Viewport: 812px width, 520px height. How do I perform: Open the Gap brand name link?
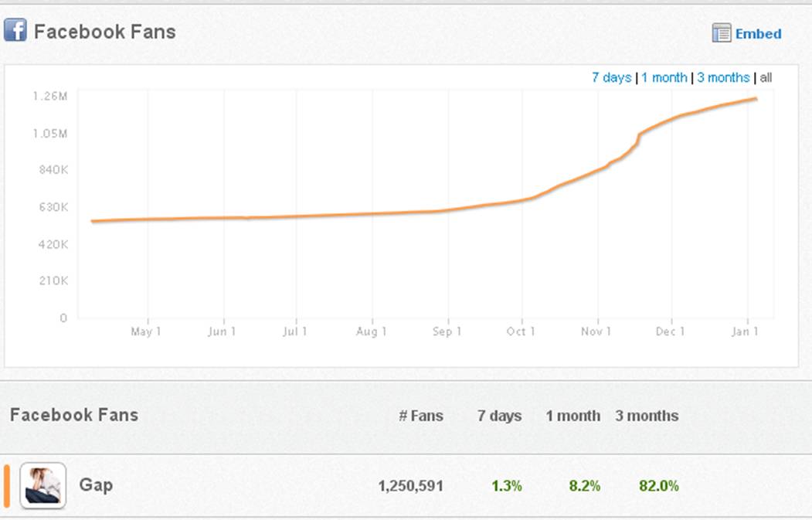point(96,485)
